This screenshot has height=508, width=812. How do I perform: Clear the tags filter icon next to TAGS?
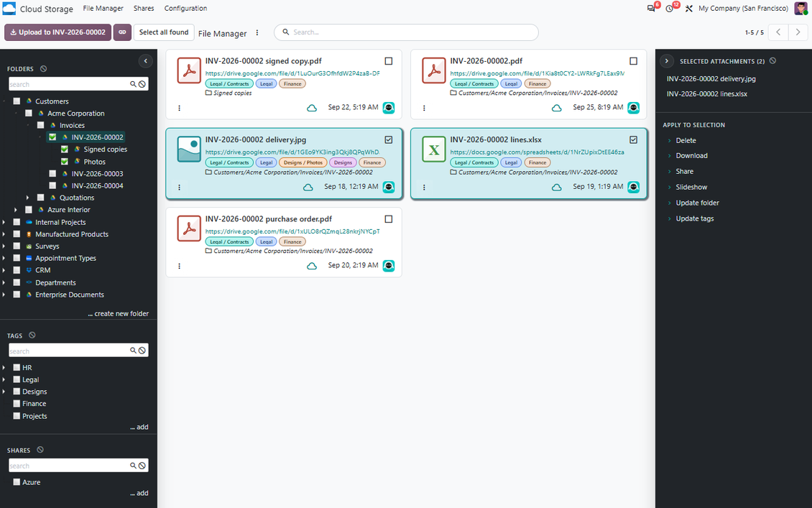coord(32,335)
